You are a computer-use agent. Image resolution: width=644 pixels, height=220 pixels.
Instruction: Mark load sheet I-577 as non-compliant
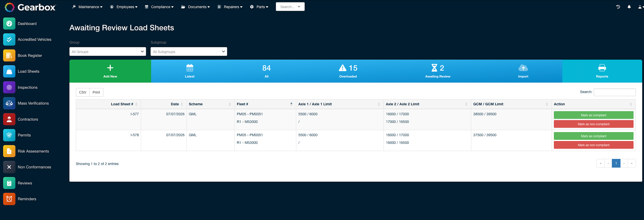click(x=593, y=124)
